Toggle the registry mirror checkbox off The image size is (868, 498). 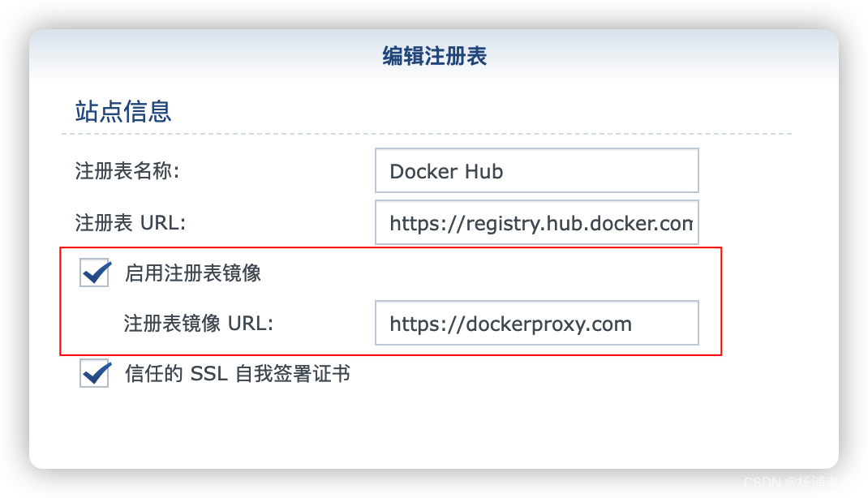coord(94,273)
